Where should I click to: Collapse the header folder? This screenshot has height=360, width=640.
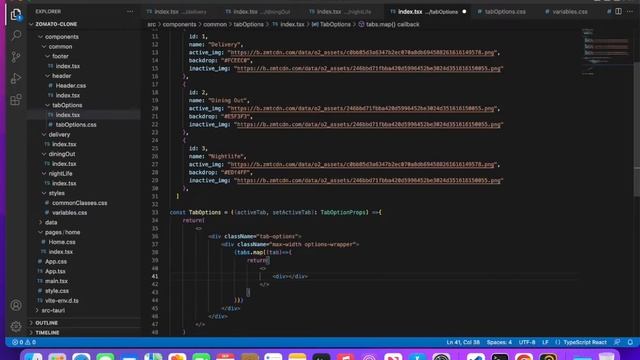pos(62,76)
